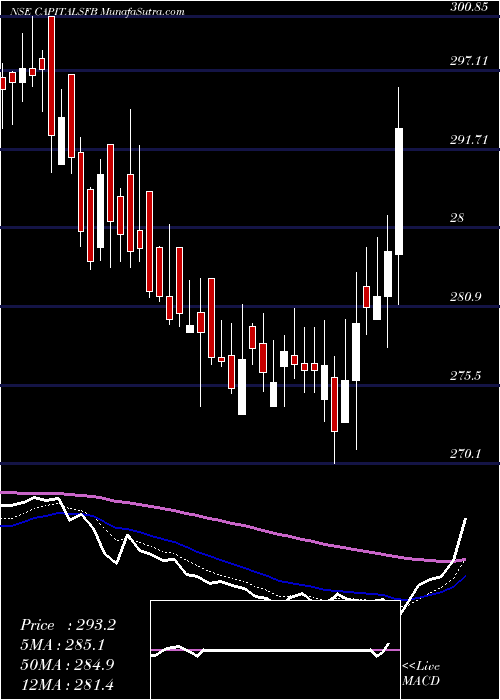Select the 270.1 price level label
The width and height of the screenshot is (500, 700).
click(x=468, y=454)
